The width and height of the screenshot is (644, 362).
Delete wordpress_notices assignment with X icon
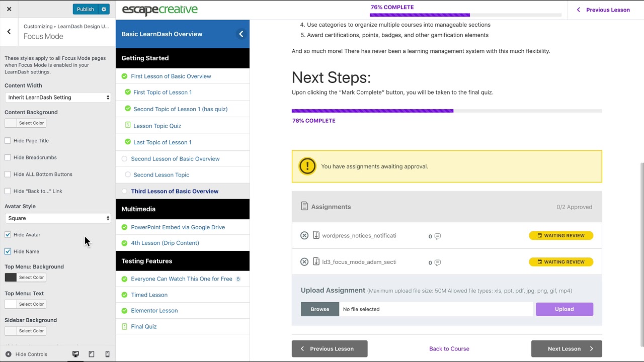point(304,235)
